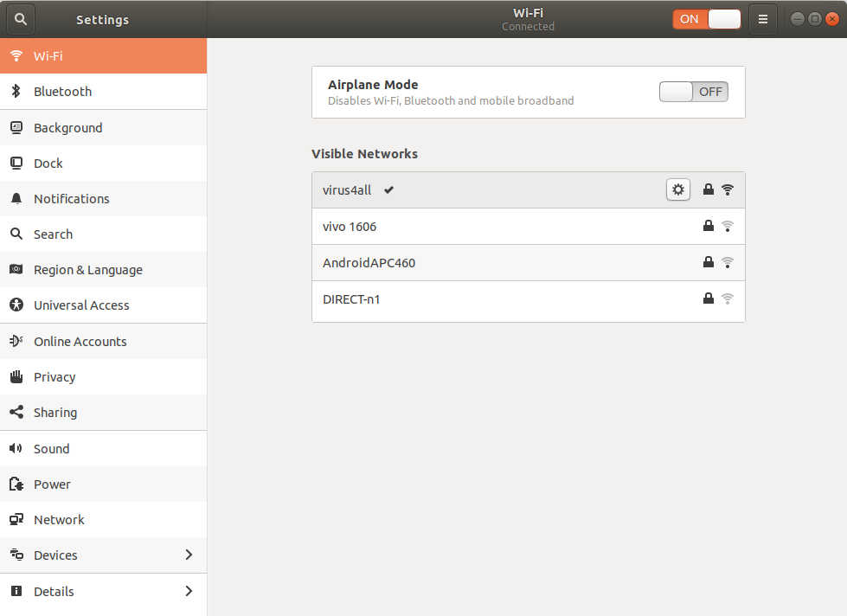Image resolution: width=847 pixels, height=616 pixels.
Task: Expand the Devices sidebar entry
Action: click(189, 555)
